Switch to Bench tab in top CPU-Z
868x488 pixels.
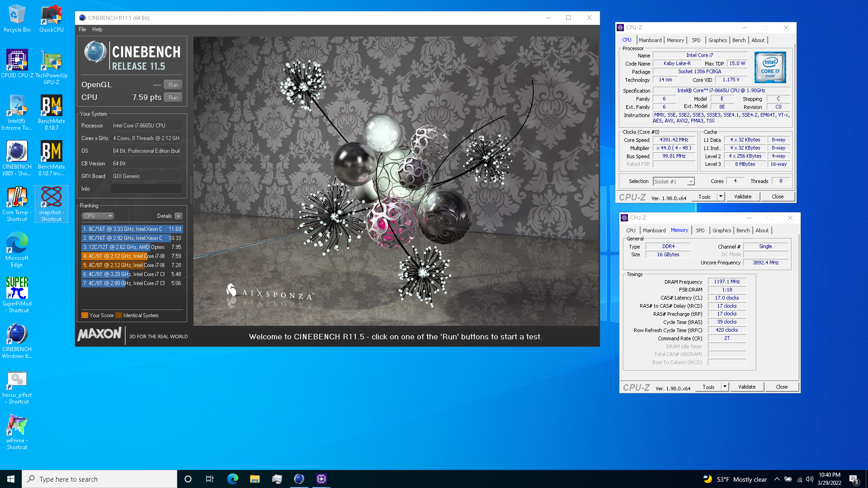coord(739,40)
